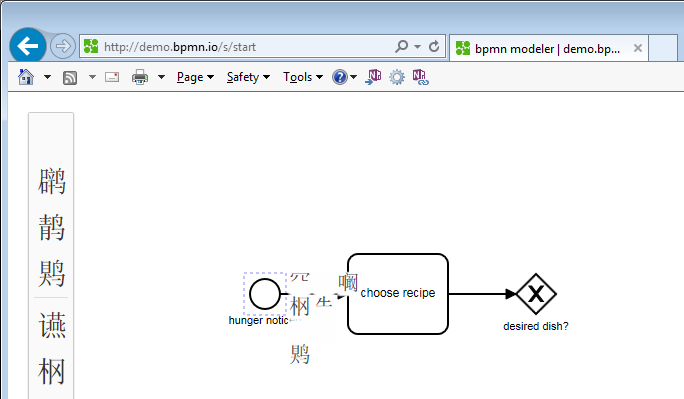This screenshot has width=684, height=399.
Task: Click the blue Help question mark icon
Action: [x=339, y=77]
